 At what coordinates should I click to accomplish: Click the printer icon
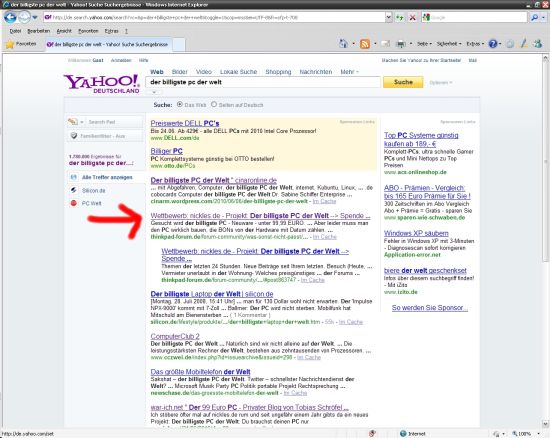pyautogui.click(x=401, y=44)
